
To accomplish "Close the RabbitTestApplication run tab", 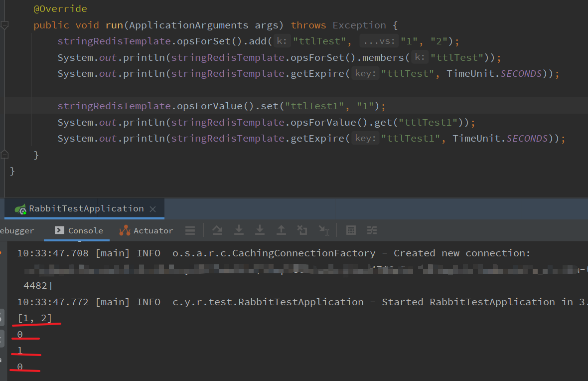I will pos(152,208).
